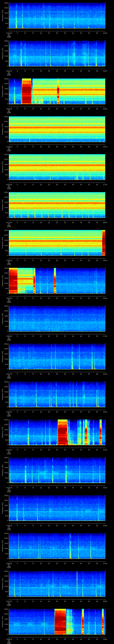114x644 pixels.
Task: Click the 2500 axis value on the 8:38:00 panel
Action: point(6,609)
